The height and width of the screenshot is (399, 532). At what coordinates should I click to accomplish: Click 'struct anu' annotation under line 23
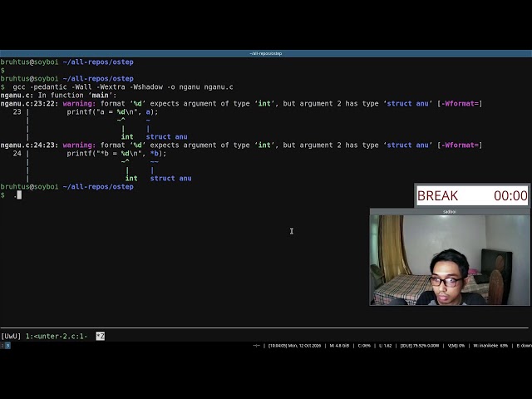tap(166, 136)
